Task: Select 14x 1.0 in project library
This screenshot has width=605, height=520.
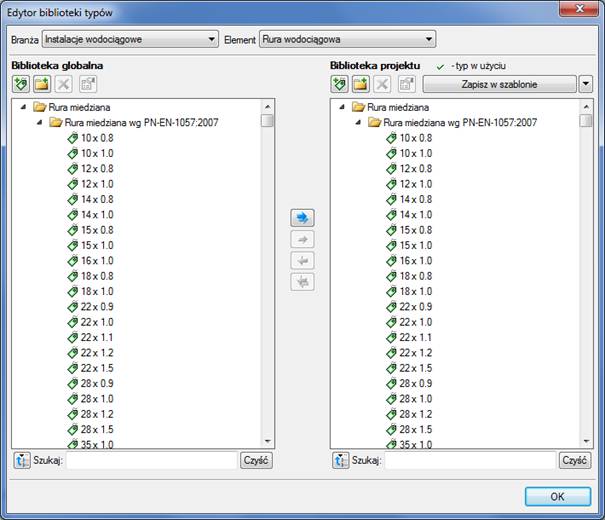Action: [x=416, y=215]
